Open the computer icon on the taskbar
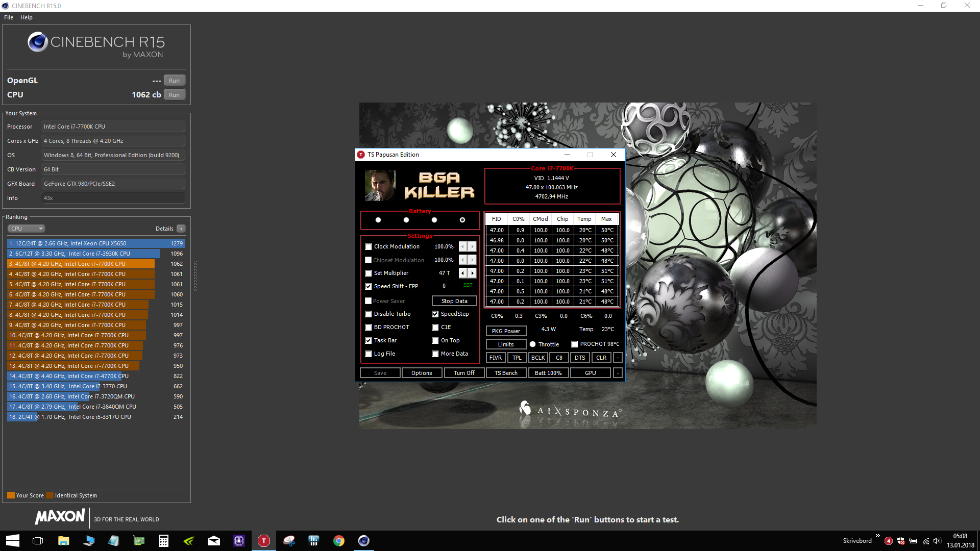 pyautogui.click(x=88, y=541)
